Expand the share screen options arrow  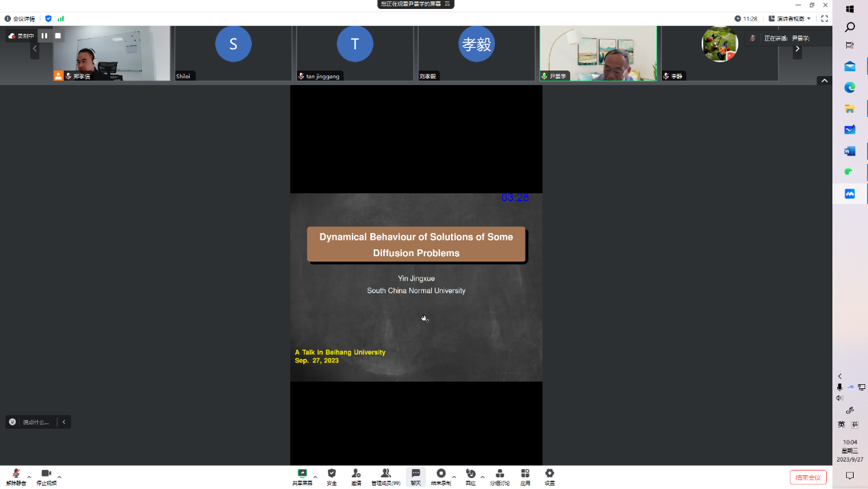point(315,477)
